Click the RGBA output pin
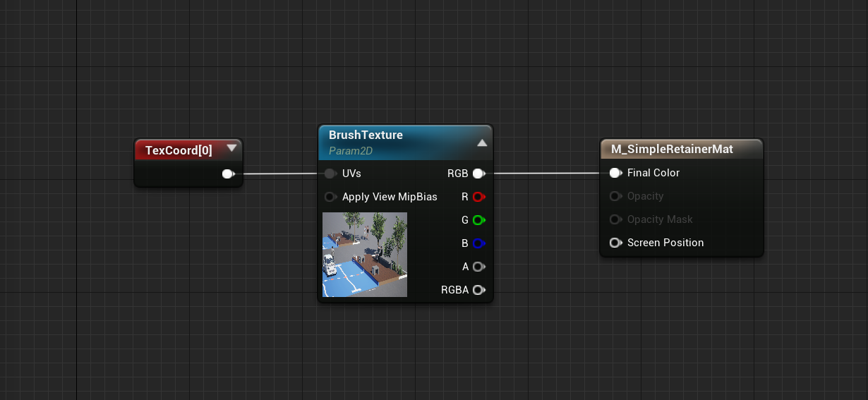This screenshot has width=868, height=400. point(478,290)
